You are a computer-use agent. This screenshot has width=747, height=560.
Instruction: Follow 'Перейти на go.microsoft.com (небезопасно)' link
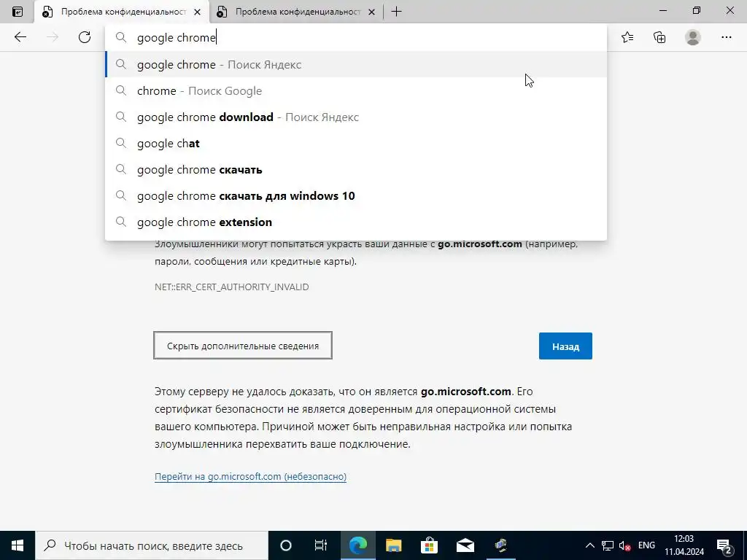click(251, 476)
